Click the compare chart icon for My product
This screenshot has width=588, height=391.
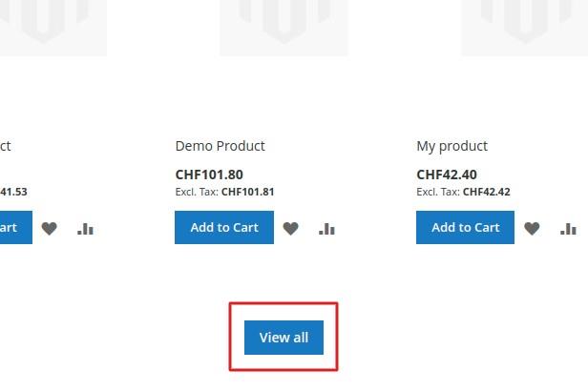click(569, 228)
